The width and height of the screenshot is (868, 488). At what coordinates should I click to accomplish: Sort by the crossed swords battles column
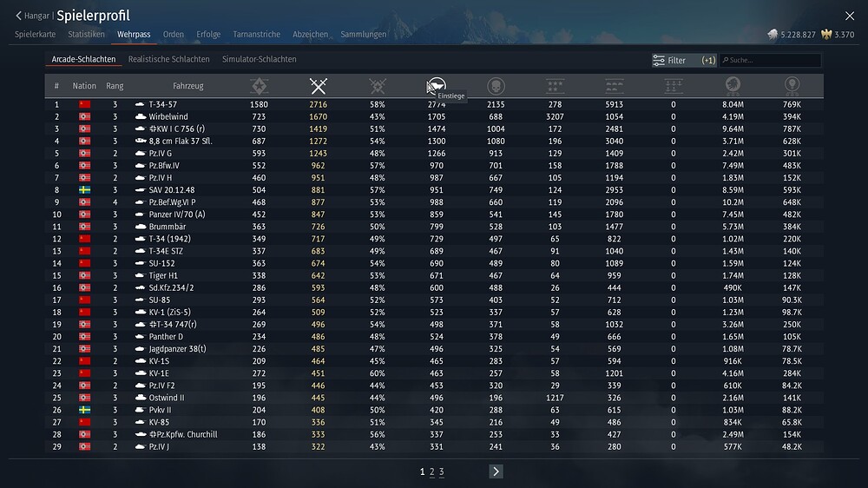tap(319, 86)
